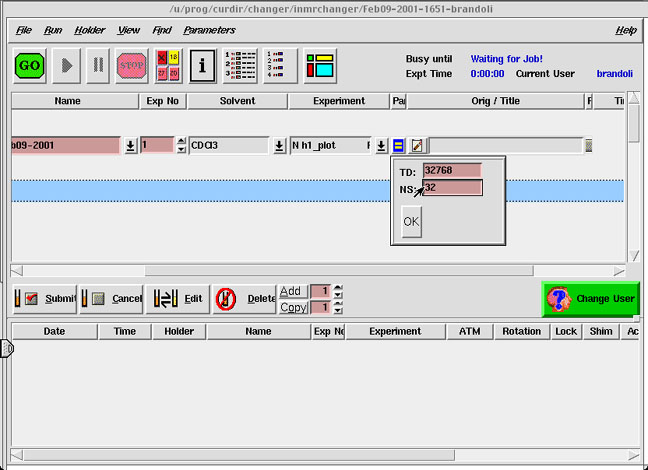Screen dimensions: 648x470
Task: Click OK in the TD/NS popup
Action: [411, 221]
